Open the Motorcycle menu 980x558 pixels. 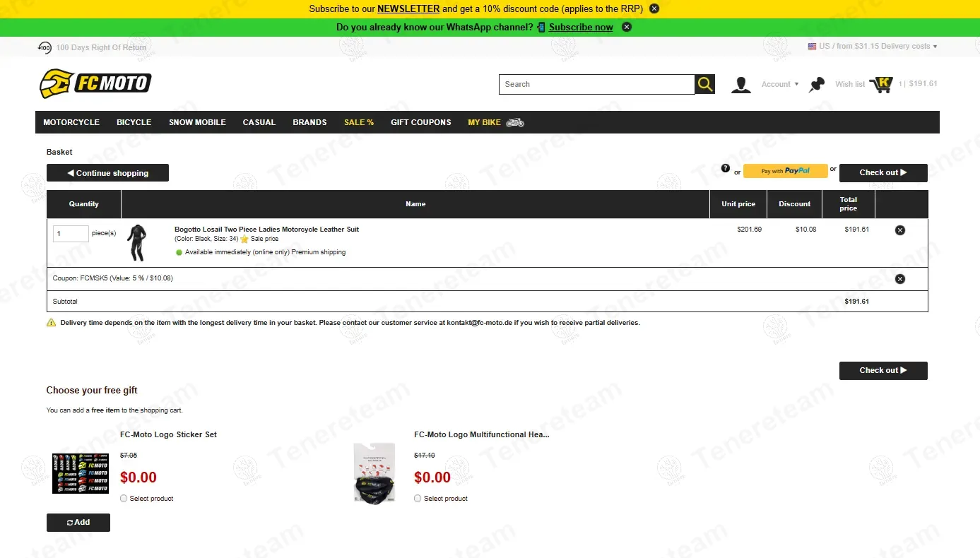point(71,122)
